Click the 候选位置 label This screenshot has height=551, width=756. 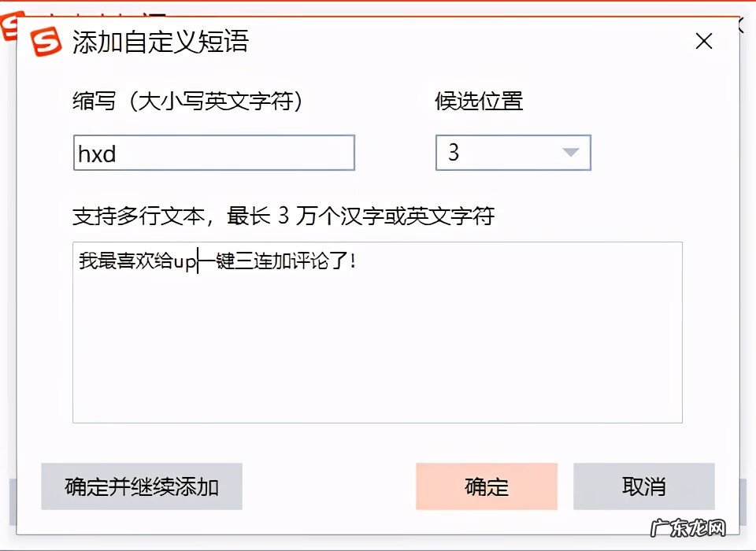[x=479, y=101]
